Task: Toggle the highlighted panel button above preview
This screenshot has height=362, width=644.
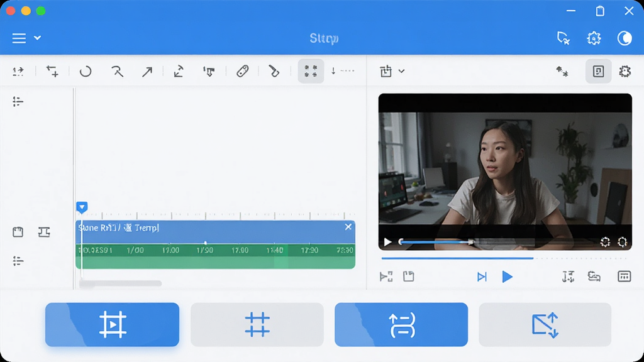Action: [599, 71]
